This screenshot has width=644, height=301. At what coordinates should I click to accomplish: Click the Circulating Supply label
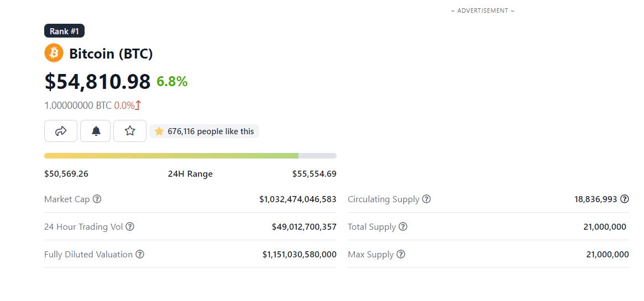coord(384,199)
